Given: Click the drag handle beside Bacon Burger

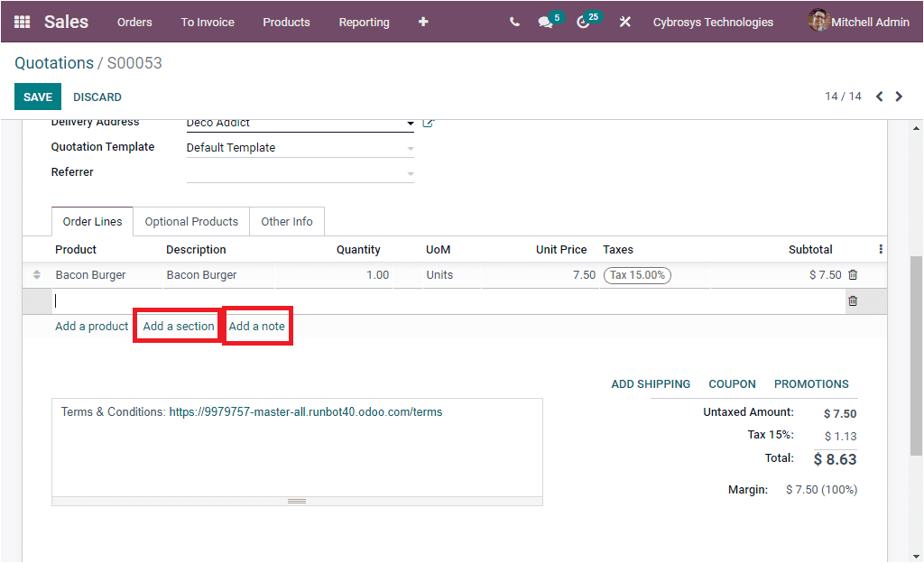Looking at the screenshot, I should tap(35, 274).
